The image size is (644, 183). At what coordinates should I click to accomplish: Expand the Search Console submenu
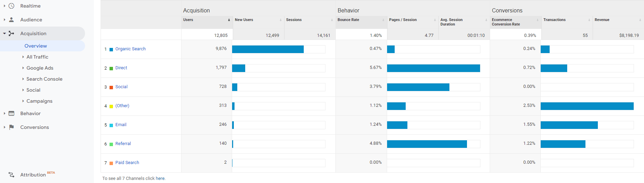23,79
